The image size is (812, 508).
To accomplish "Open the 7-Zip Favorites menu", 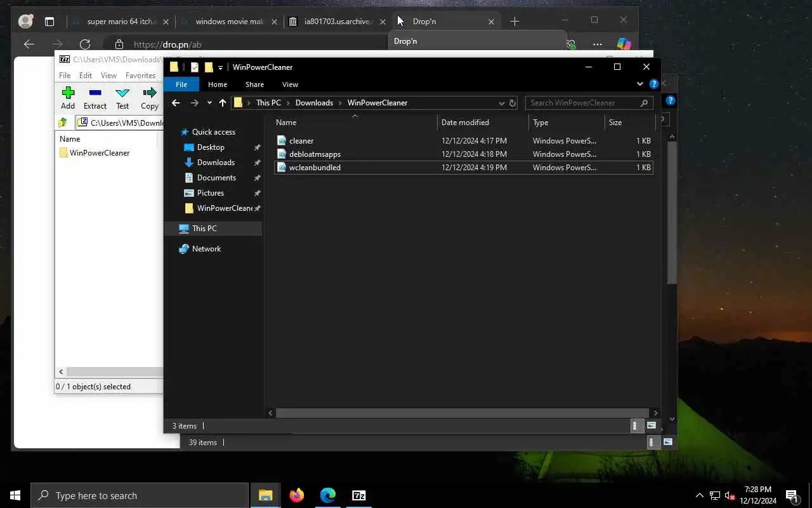I will 140,75.
